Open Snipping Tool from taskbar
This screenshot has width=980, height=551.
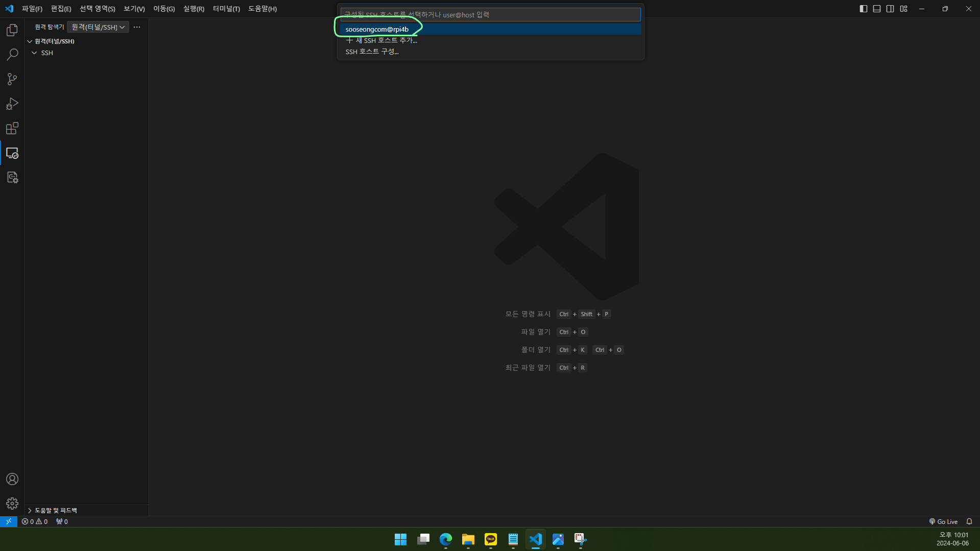581,539
